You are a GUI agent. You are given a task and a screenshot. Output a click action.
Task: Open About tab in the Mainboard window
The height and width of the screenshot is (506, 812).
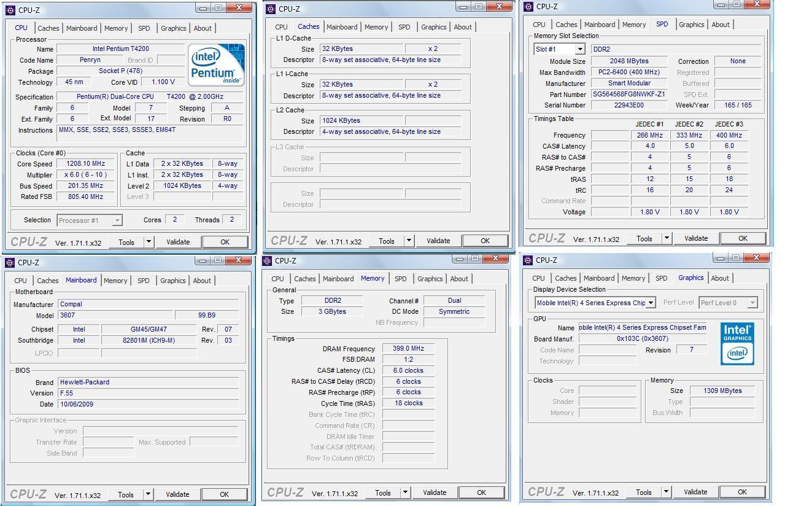(202, 281)
